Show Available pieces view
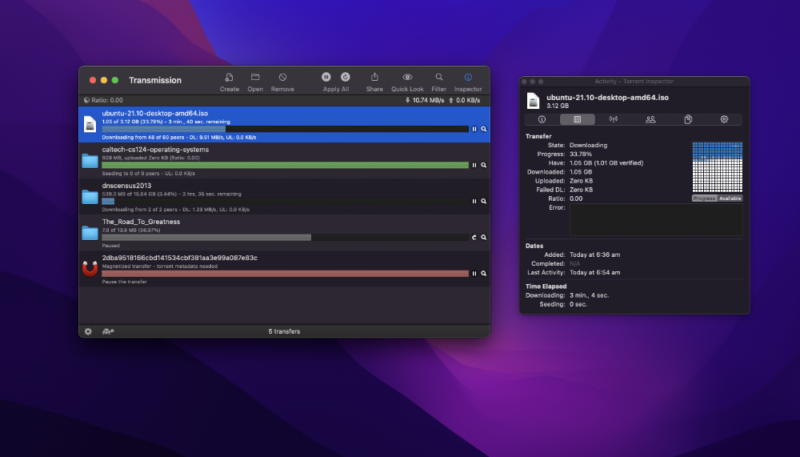This screenshot has width=800, height=457. click(x=730, y=198)
